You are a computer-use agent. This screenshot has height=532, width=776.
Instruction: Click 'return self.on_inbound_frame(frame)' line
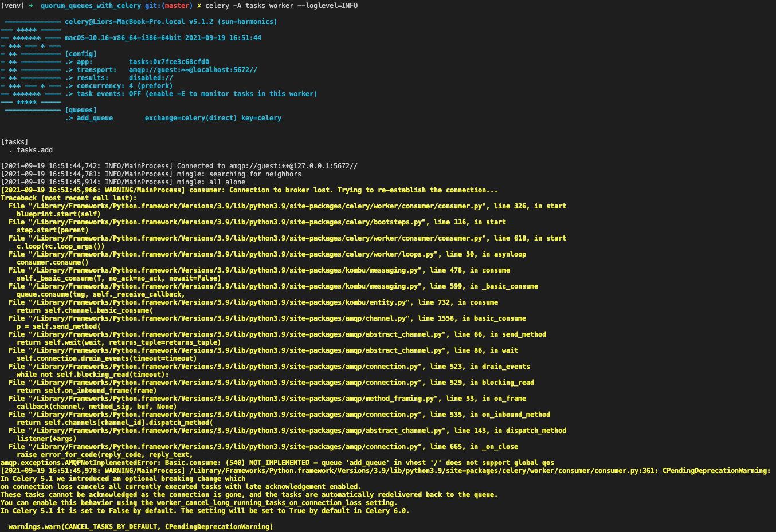click(87, 391)
